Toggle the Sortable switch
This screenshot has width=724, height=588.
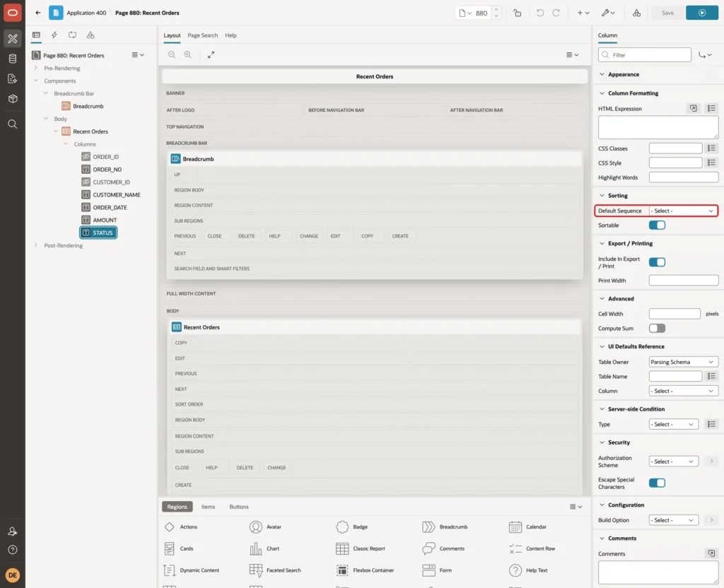click(x=657, y=225)
